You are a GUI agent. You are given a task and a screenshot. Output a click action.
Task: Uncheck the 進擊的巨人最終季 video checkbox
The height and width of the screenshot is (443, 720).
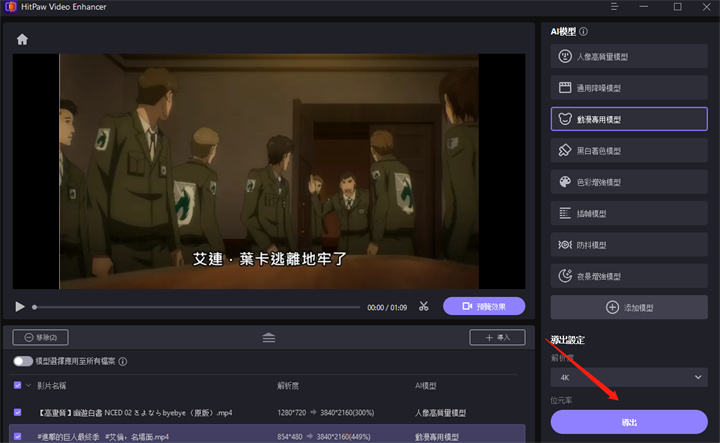click(x=17, y=436)
